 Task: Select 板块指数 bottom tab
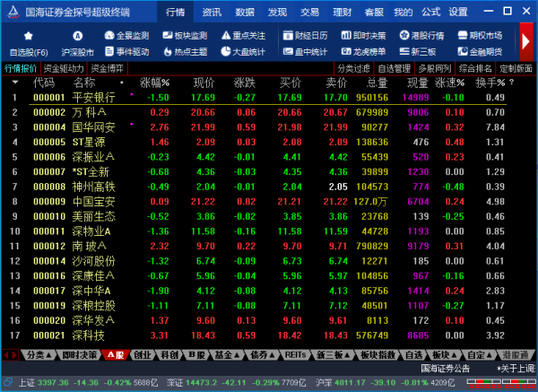pyautogui.click(x=378, y=355)
